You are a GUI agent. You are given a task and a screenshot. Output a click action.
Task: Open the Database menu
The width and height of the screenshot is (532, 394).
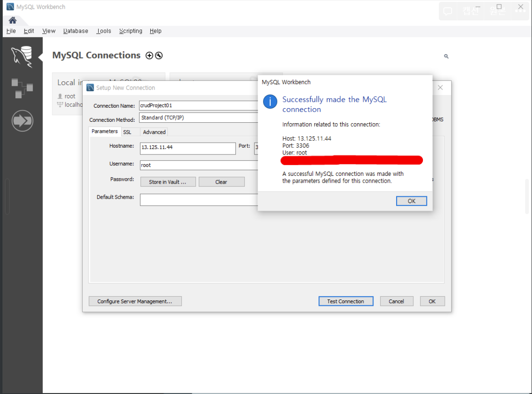pos(76,31)
